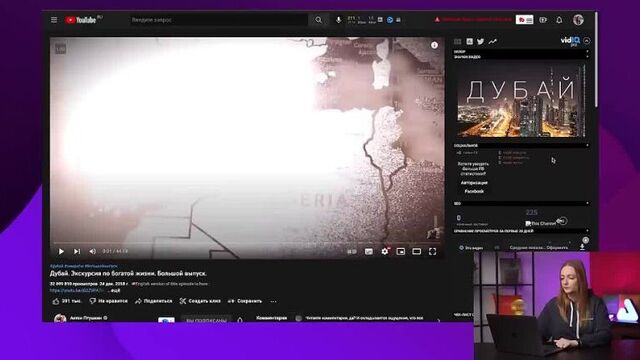Viewport: 640px width, 360px height.
Task: Click the 'Это видео' option in vidIQ
Action: (471, 247)
